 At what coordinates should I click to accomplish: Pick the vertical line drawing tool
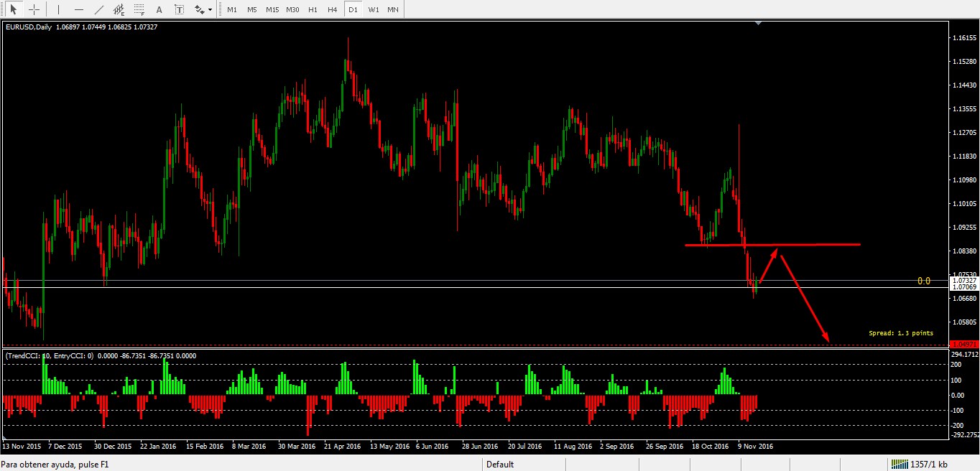(x=59, y=10)
